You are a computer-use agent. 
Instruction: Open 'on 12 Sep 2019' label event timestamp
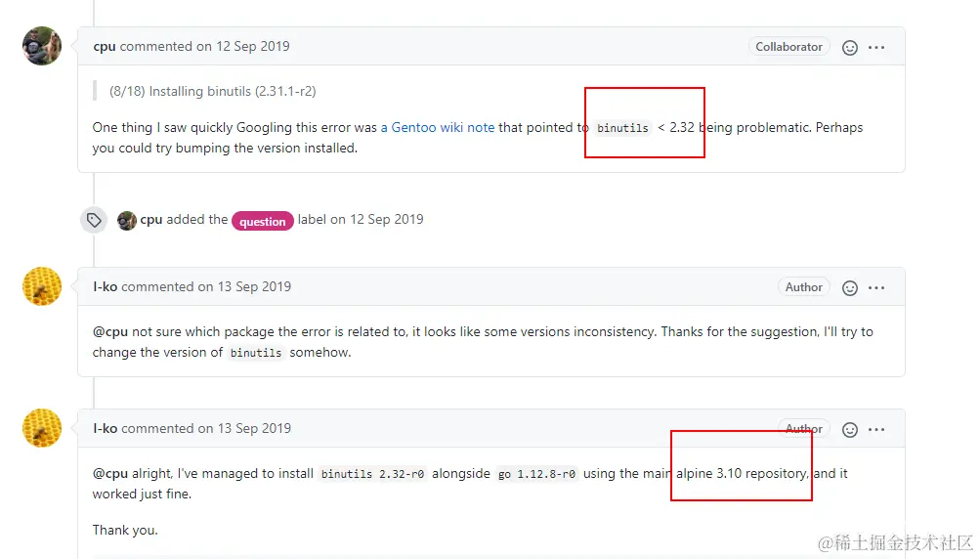point(377,220)
